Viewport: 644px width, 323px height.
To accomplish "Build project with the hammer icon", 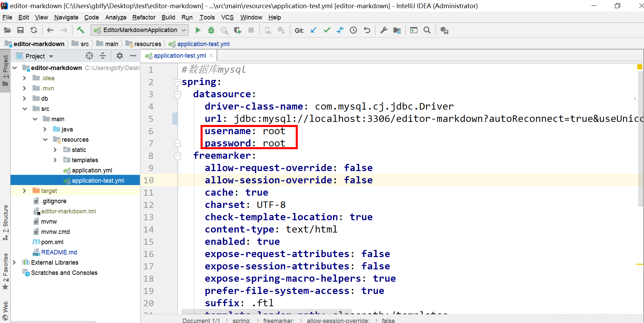I will point(80,30).
